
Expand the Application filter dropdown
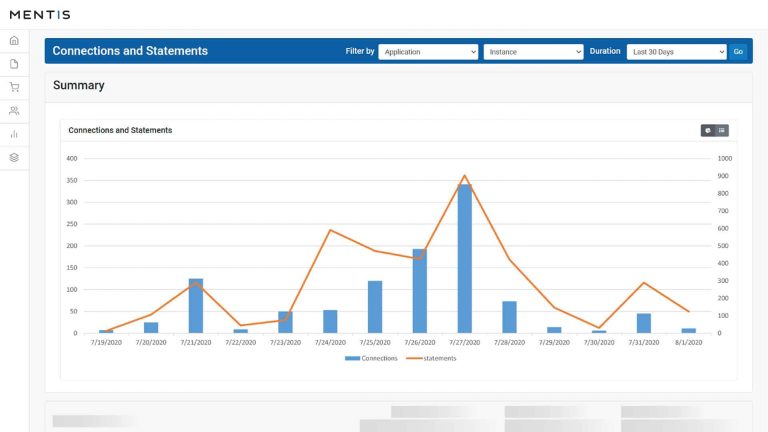[428, 51]
